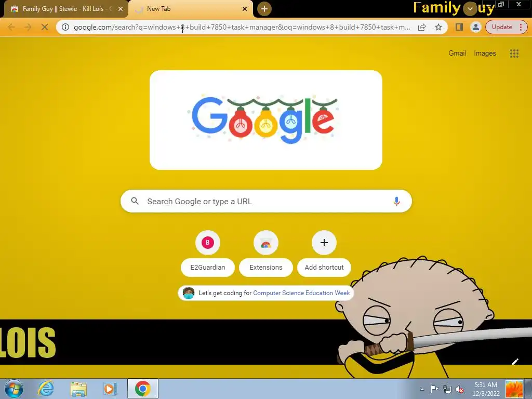This screenshot has width=532, height=399.
Task: Open the network tray icon
Action: [447, 389]
